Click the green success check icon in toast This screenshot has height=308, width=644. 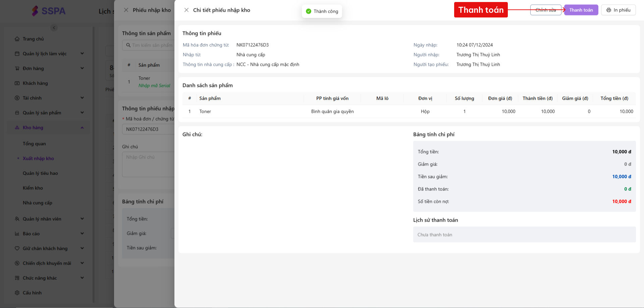click(x=309, y=11)
